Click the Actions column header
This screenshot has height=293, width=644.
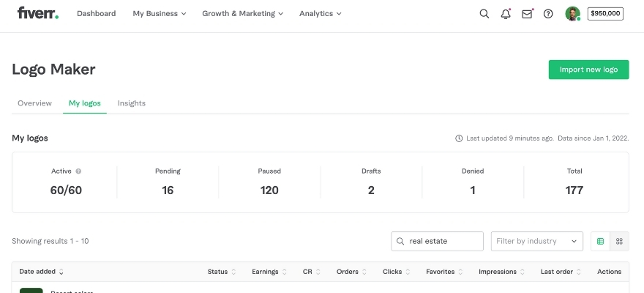click(x=609, y=272)
